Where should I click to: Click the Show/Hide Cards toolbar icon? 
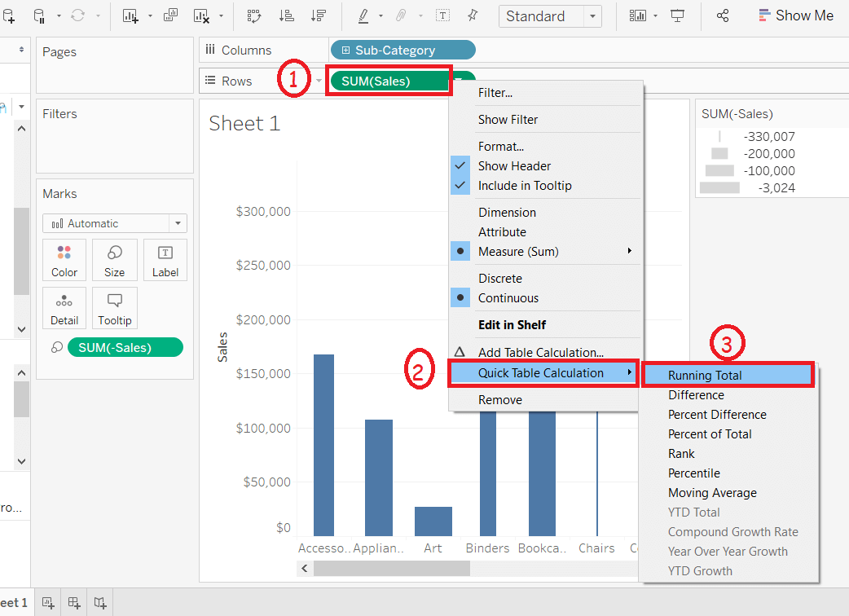point(638,15)
